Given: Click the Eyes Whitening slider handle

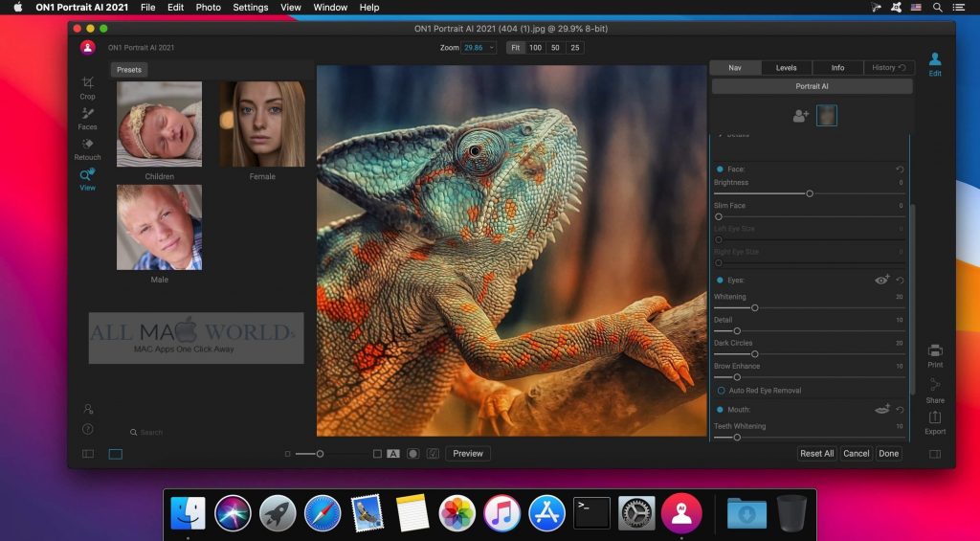Looking at the screenshot, I should pyautogui.click(x=755, y=308).
